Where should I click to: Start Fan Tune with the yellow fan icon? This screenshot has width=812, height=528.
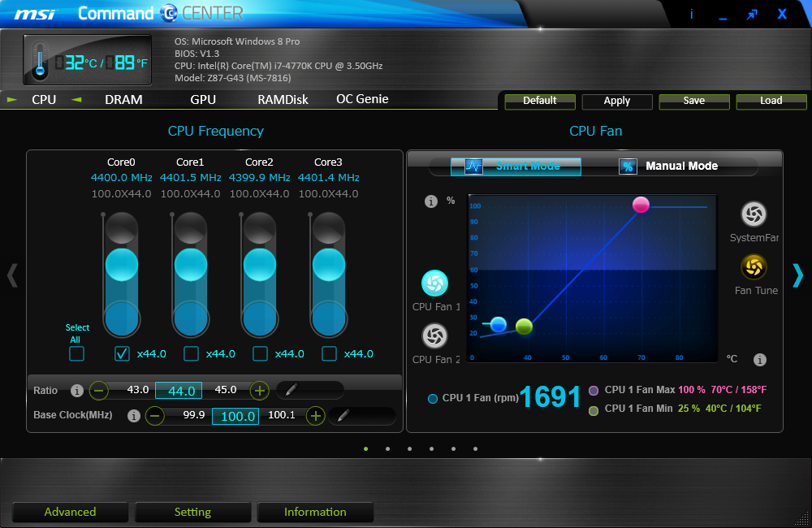point(754,267)
